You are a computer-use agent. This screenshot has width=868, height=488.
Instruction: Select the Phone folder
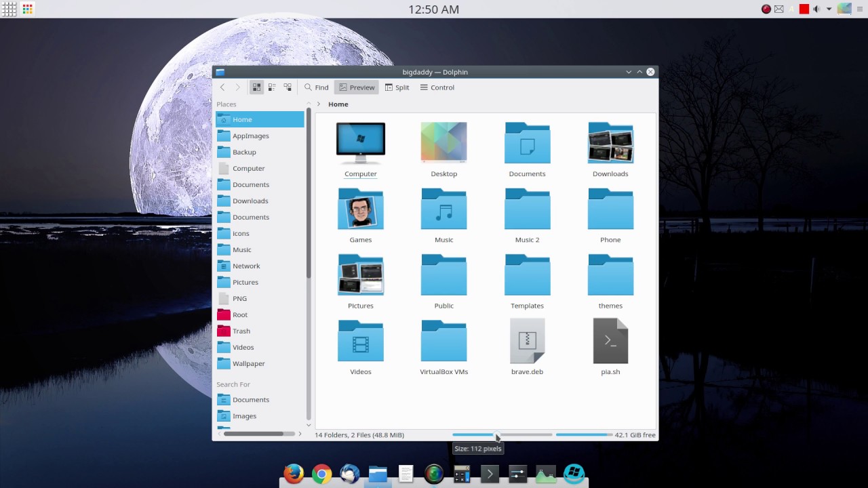(x=610, y=209)
